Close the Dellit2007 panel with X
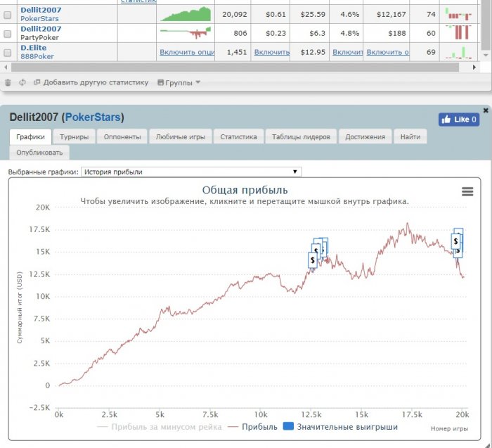Screen dimensions: 492x448 pyautogui.click(x=486, y=110)
